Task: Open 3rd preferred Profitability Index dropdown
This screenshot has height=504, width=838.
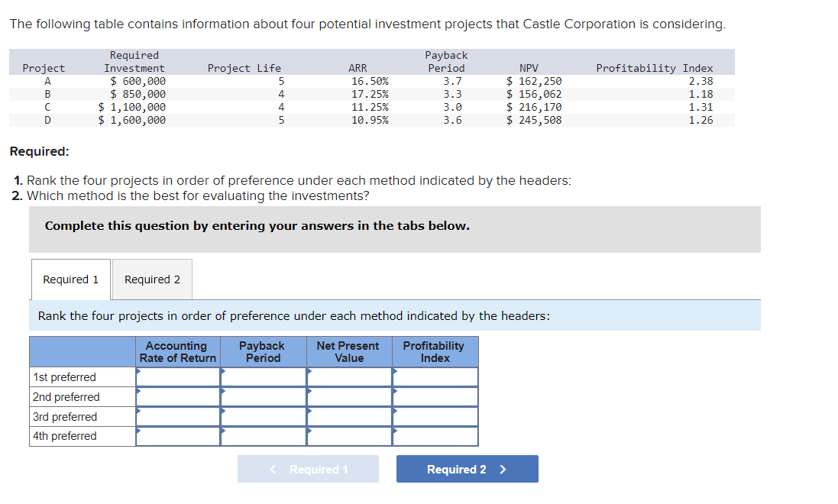Action: pos(435,416)
